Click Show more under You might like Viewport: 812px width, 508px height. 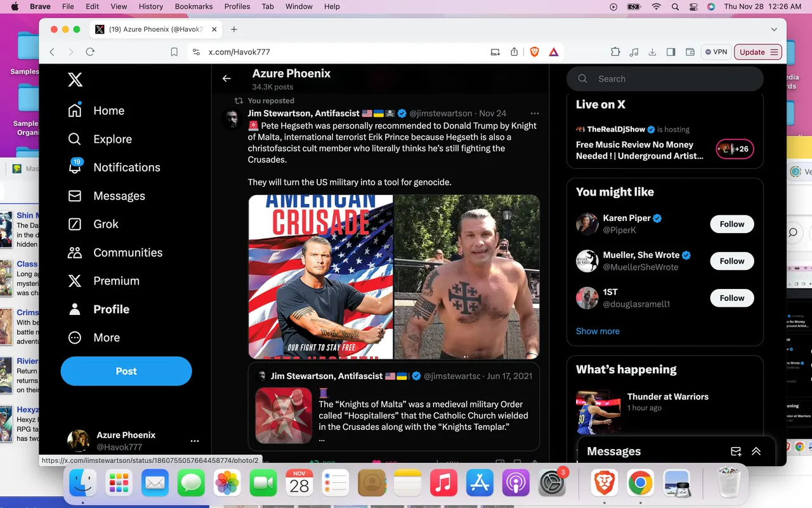pyautogui.click(x=598, y=331)
